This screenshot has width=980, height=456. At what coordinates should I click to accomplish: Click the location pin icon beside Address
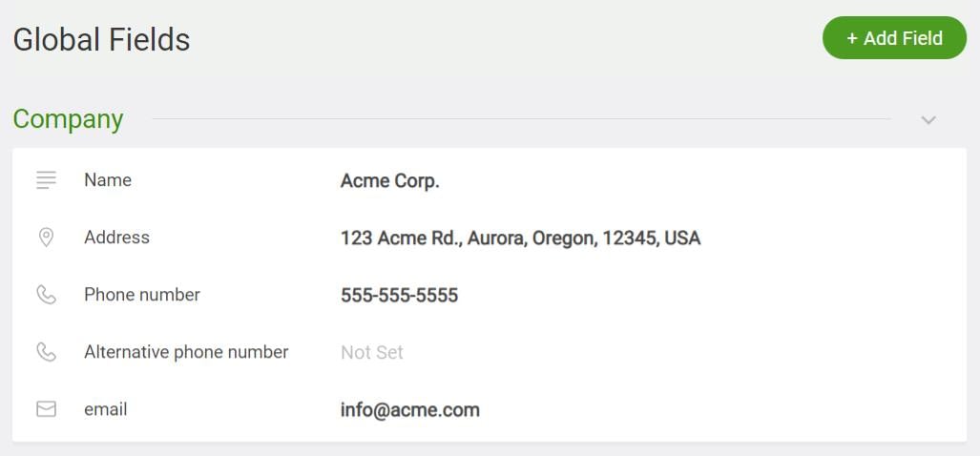46,238
